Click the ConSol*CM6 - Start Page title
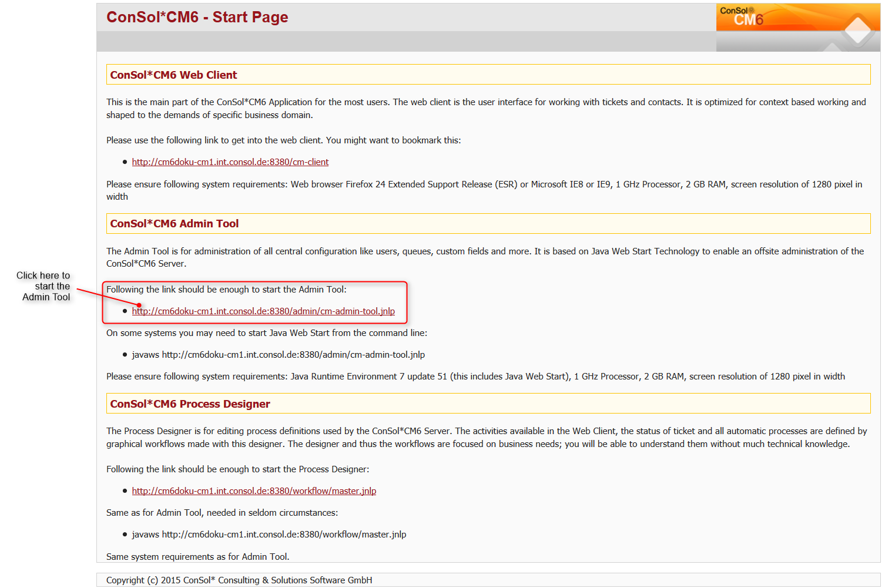The image size is (885, 588). click(197, 17)
